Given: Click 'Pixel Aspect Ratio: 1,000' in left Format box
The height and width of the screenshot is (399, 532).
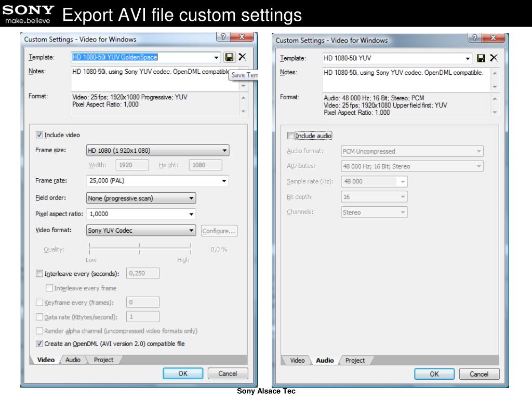Looking at the screenshot, I should [105, 104].
